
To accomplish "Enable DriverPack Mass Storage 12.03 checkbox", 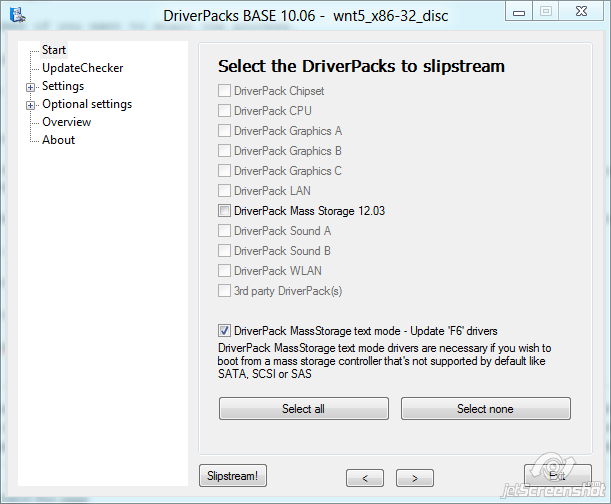I will click(224, 211).
